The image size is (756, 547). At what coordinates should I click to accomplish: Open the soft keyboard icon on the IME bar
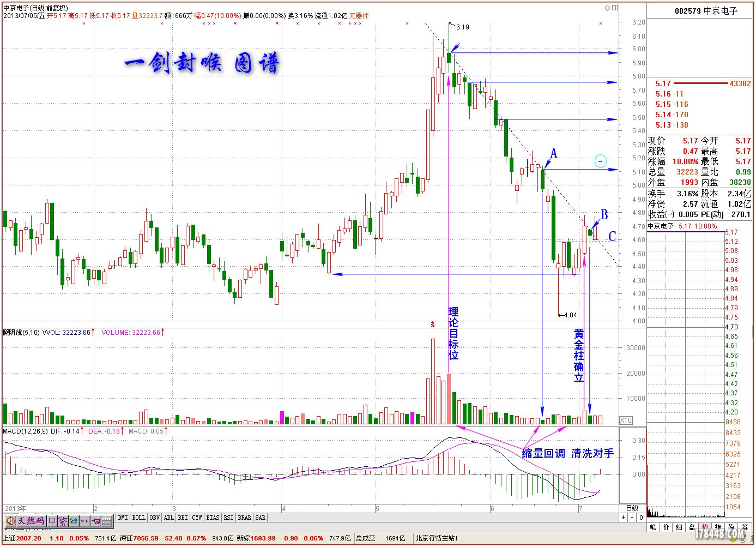pyautogui.click(x=106, y=521)
